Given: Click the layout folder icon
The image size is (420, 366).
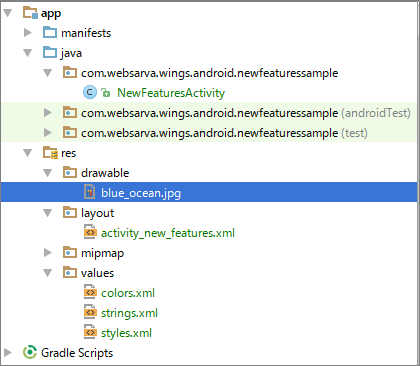Looking at the screenshot, I should pyautogui.click(x=70, y=213).
